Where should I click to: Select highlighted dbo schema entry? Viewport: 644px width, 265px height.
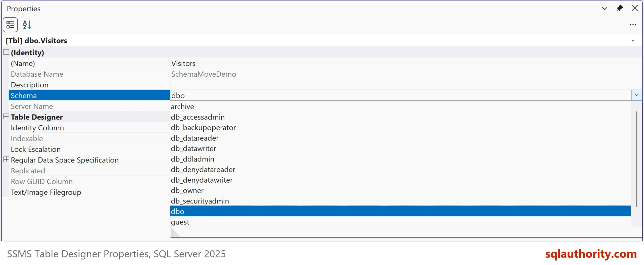(400, 211)
